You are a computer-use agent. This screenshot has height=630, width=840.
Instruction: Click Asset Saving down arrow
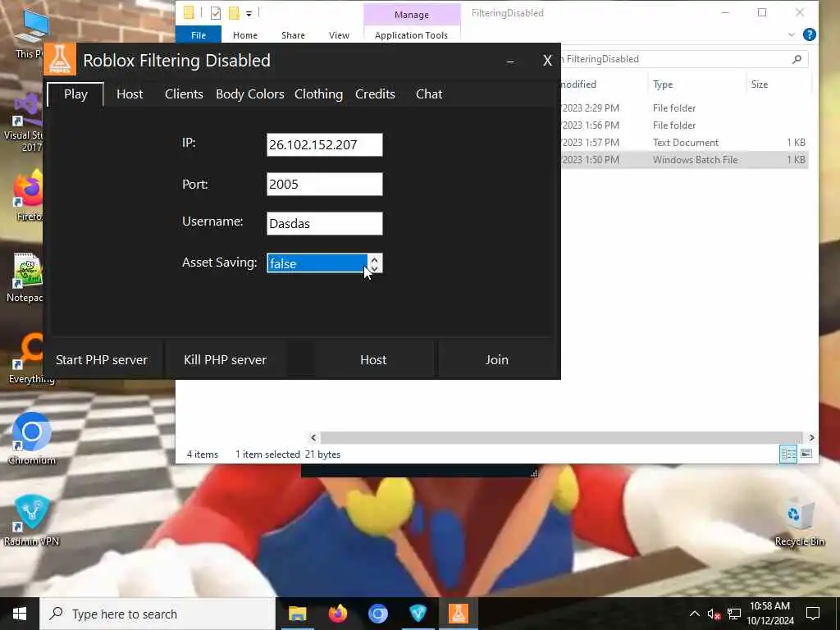point(374,267)
